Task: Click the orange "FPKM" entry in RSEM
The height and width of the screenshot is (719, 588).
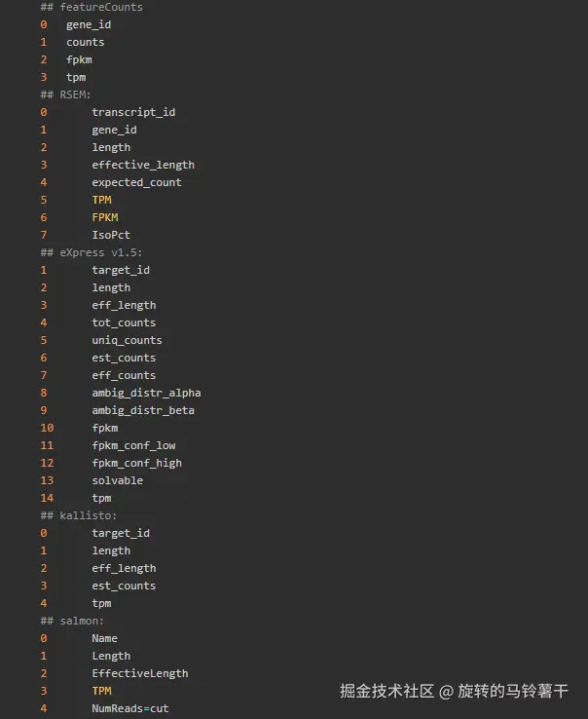Action: point(105,217)
